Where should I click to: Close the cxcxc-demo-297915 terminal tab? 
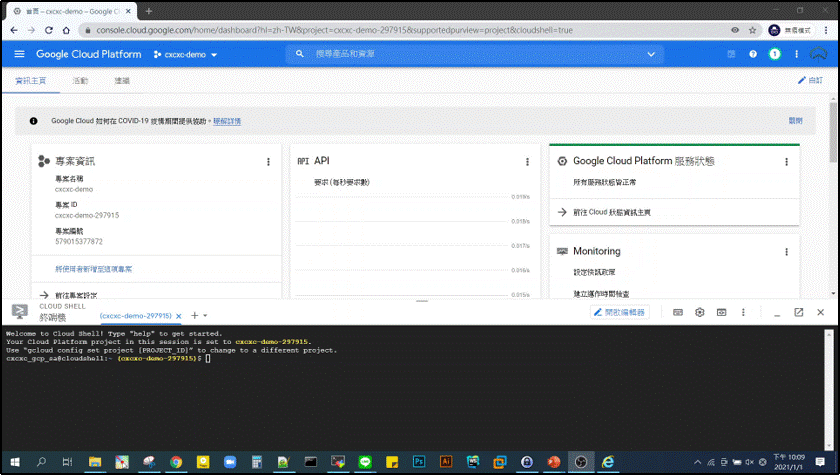pos(179,316)
